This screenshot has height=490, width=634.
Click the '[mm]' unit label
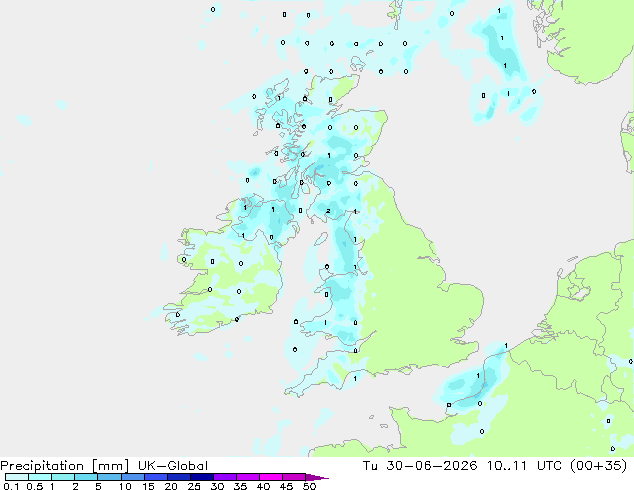(x=111, y=466)
